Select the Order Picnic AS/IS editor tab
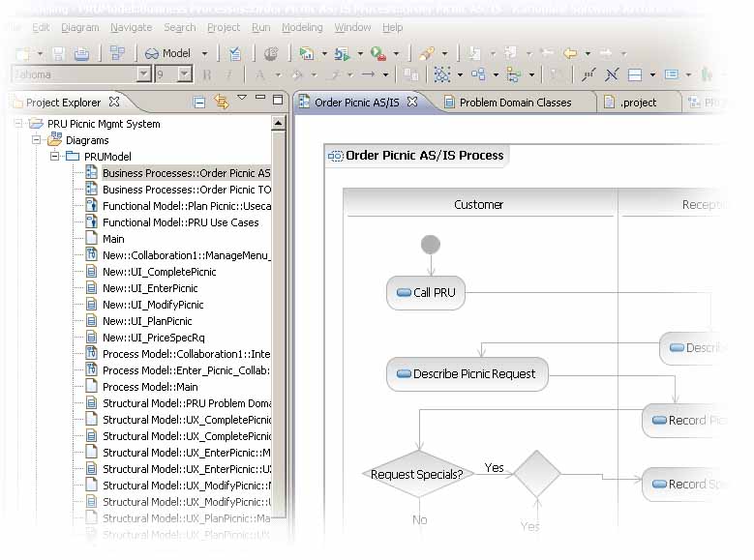754x560 pixels. (358, 102)
